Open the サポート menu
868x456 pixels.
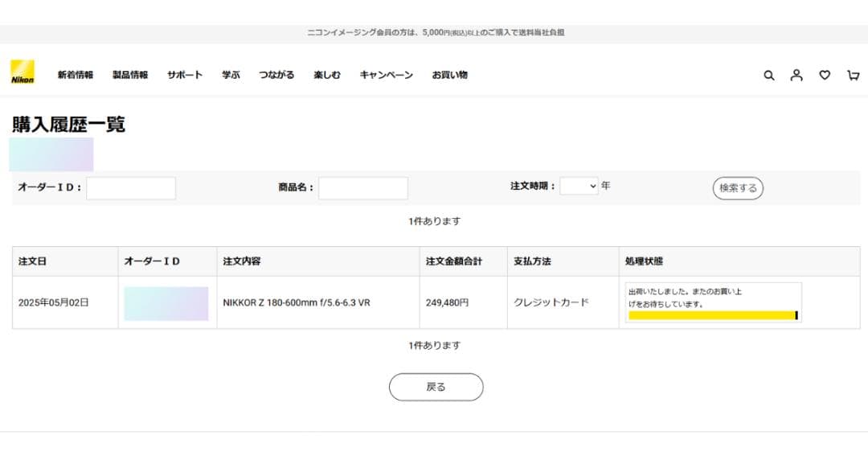click(x=185, y=75)
